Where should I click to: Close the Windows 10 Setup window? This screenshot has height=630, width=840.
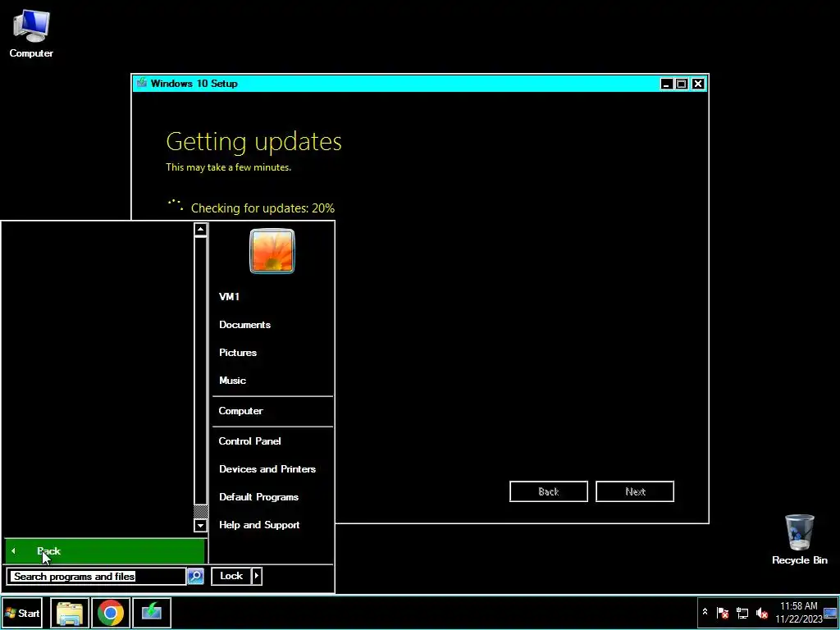(x=697, y=84)
